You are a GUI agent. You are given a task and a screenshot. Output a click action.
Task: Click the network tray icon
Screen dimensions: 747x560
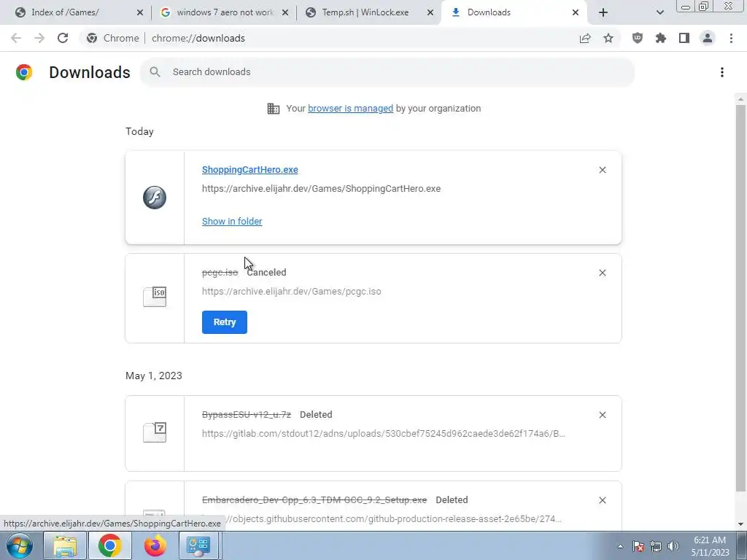pos(656,546)
